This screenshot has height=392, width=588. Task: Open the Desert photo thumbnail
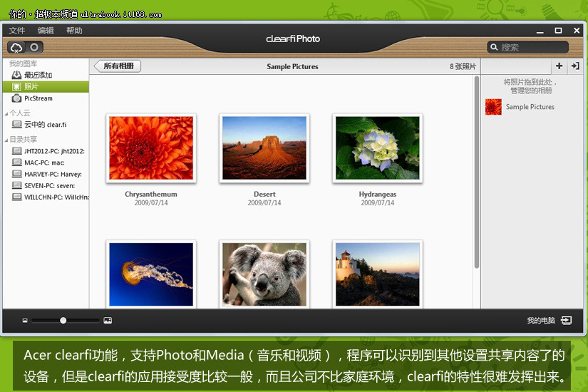(264, 148)
